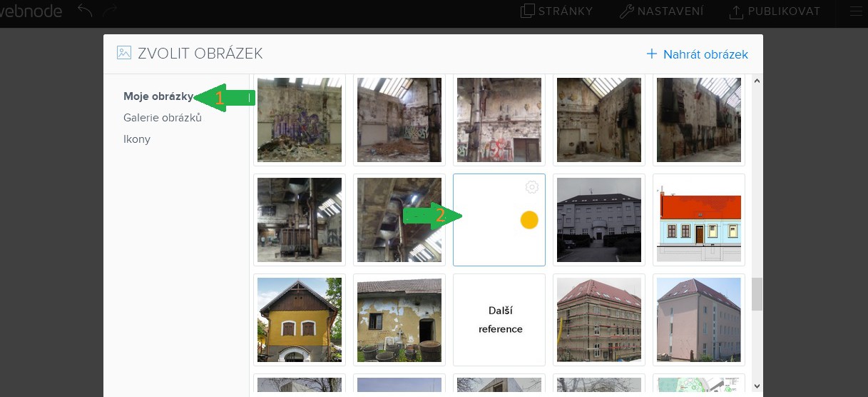
Task: Click the plus icon for Nahrát obrázek
Action: point(651,54)
